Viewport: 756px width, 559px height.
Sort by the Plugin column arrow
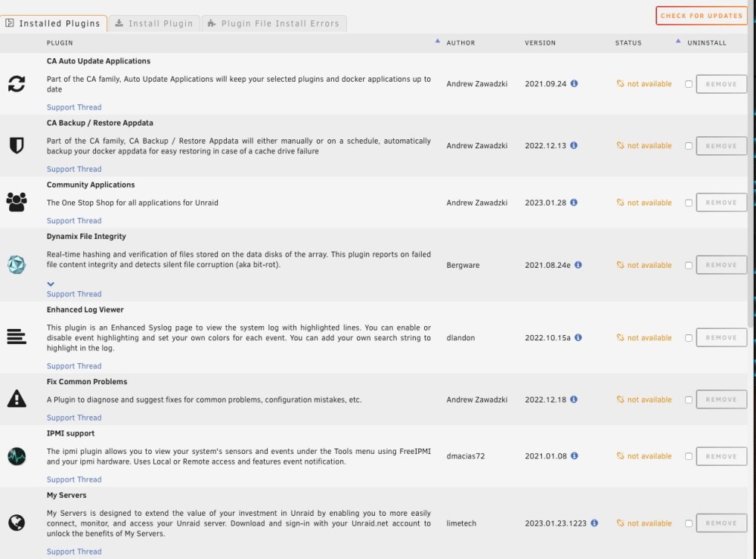(x=437, y=42)
